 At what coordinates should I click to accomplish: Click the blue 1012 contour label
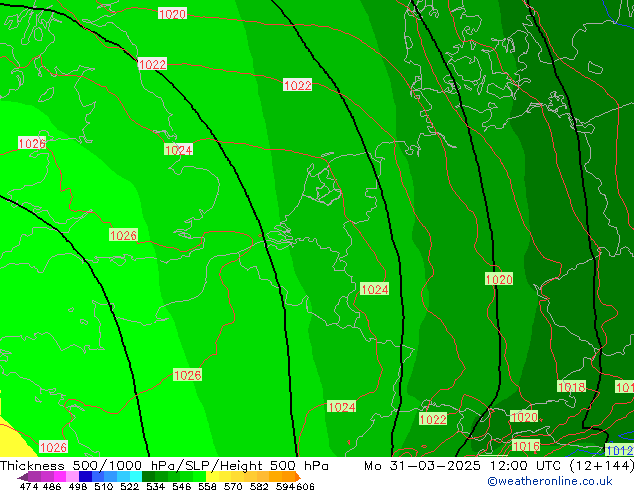tap(619, 450)
